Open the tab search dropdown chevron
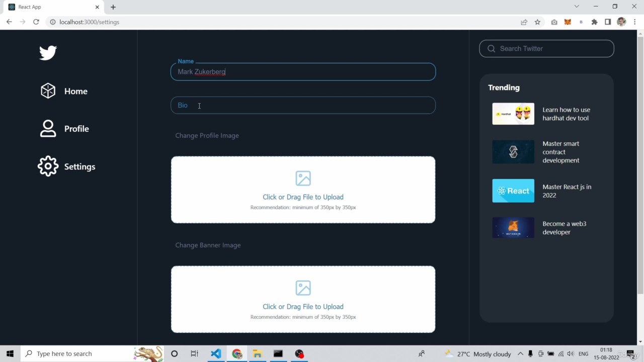The image size is (644, 362). (577, 7)
